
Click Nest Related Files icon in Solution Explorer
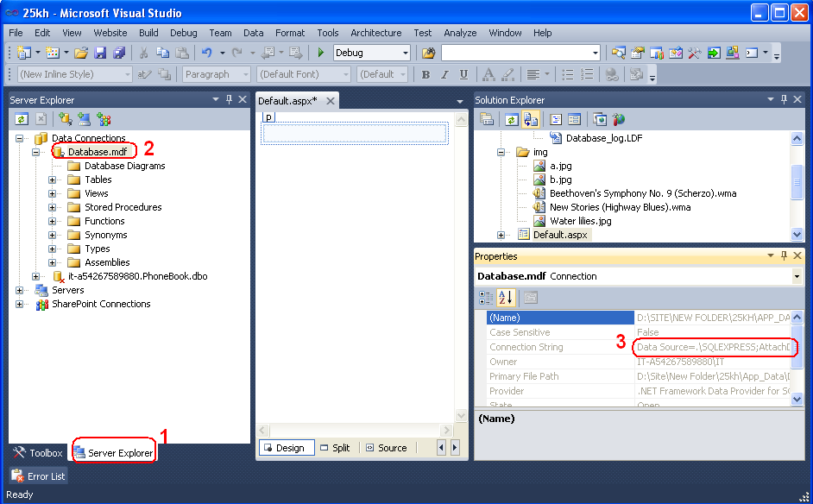531,120
